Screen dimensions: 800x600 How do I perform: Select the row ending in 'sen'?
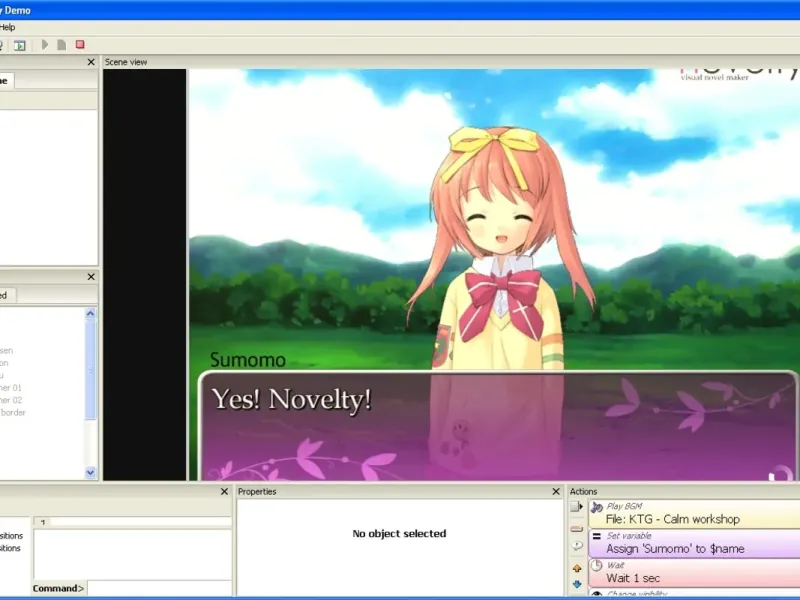[x=7, y=351]
